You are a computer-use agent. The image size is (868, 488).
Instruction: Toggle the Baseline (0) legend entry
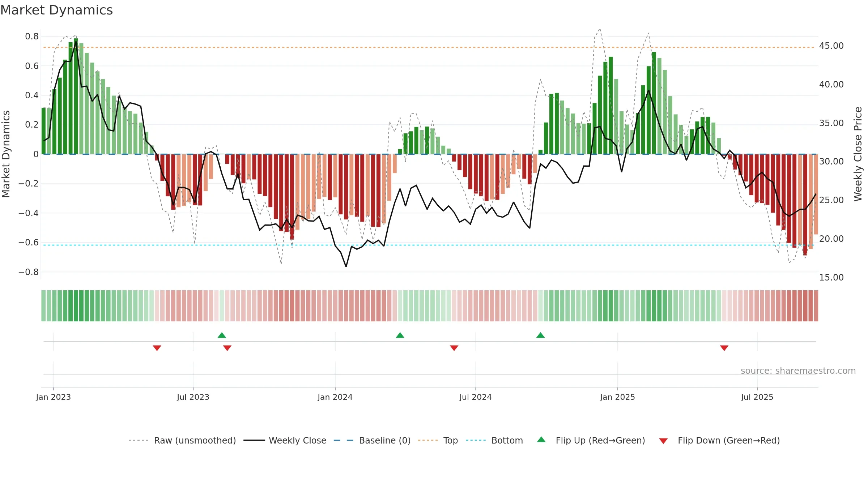point(372,440)
